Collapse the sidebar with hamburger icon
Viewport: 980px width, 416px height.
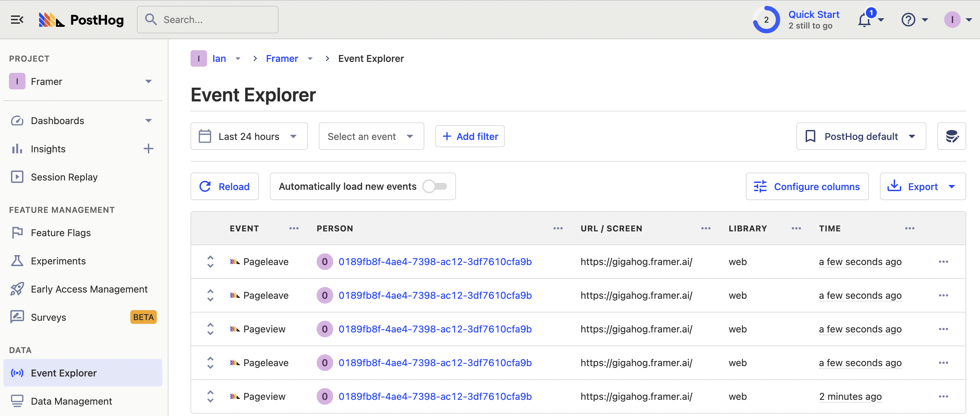tap(17, 19)
